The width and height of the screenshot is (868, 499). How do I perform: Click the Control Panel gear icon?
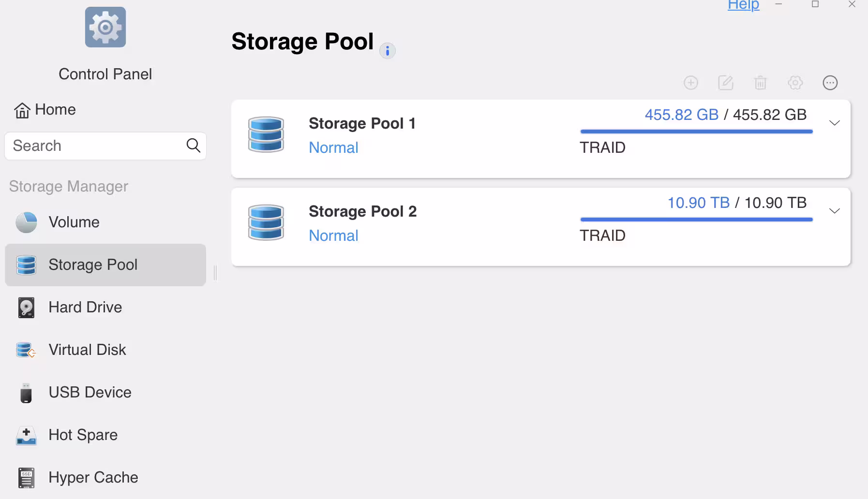click(x=105, y=27)
